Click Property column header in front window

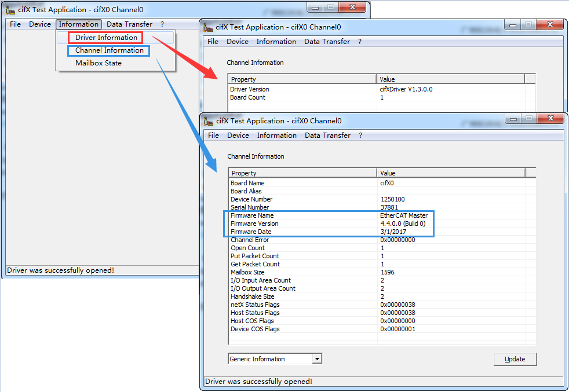(x=302, y=173)
